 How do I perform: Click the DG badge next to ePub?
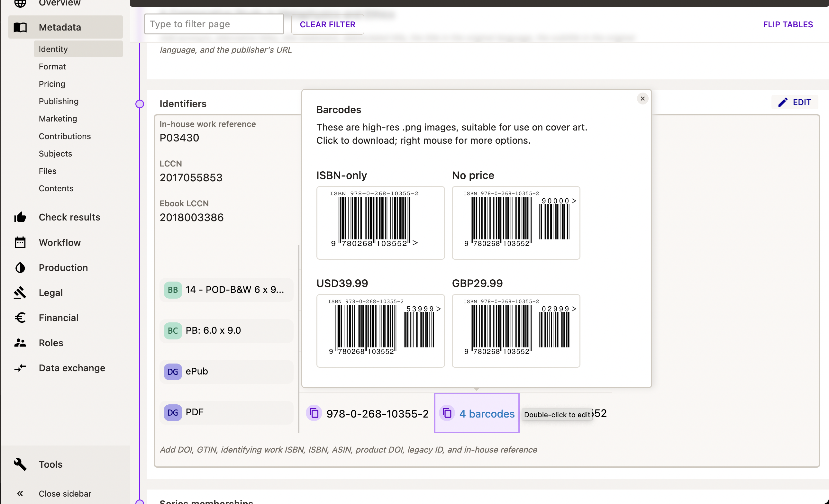click(x=173, y=372)
